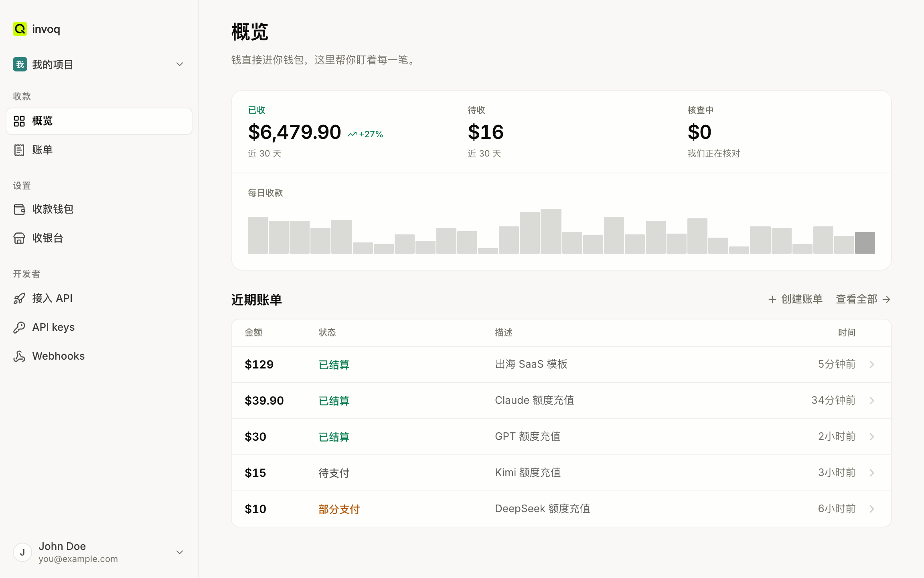Click the you@example.com email text
The width and height of the screenshot is (924, 578).
(x=78, y=559)
